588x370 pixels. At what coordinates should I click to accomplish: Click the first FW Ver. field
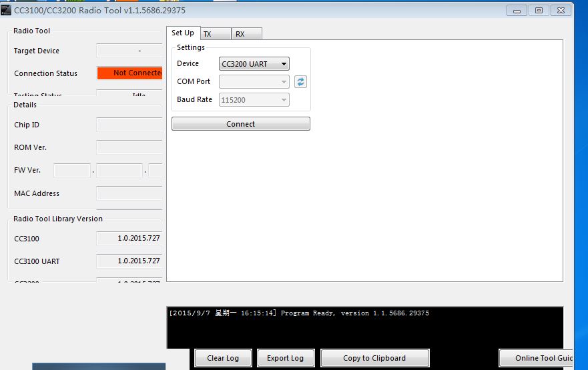click(72, 171)
